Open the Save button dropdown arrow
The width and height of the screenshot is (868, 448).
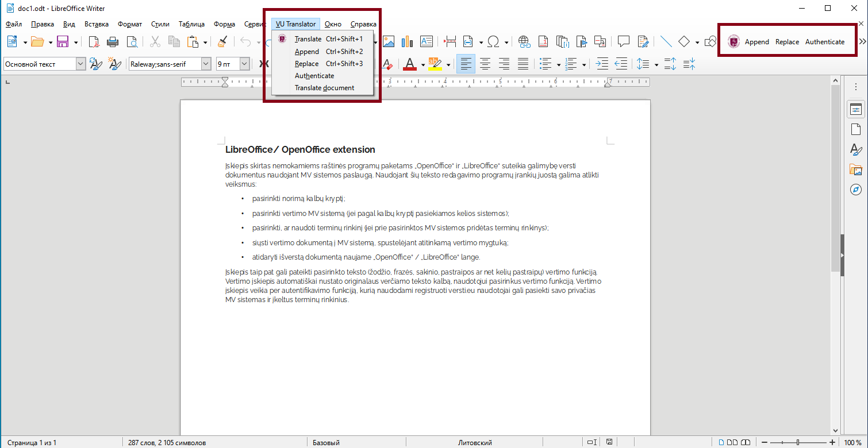[x=75, y=42]
